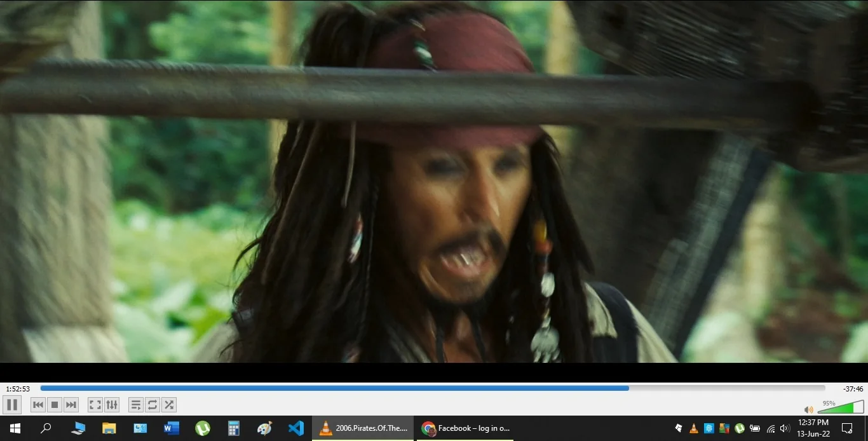Open Windows taskbar search
868x441 pixels.
click(46, 428)
